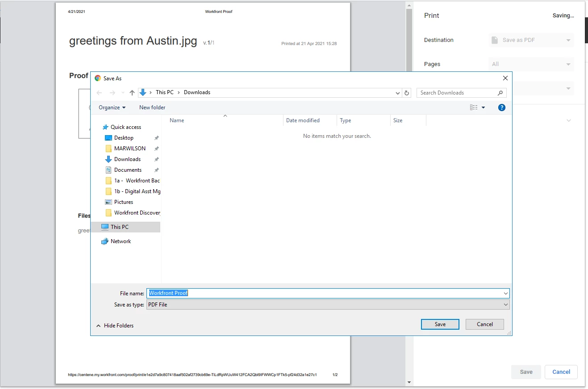
Task: Click the print preview scrollbar thumb
Action: 409,40
